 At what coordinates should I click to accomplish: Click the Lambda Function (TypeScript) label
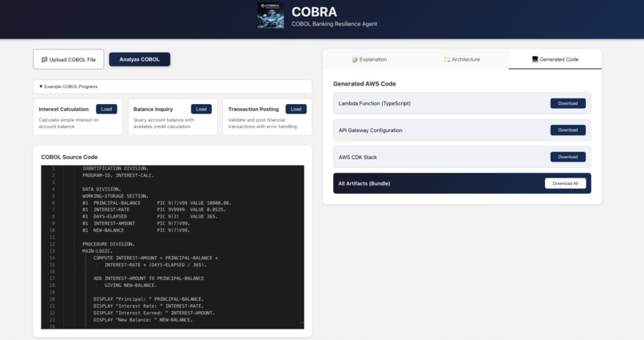pos(375,104)
